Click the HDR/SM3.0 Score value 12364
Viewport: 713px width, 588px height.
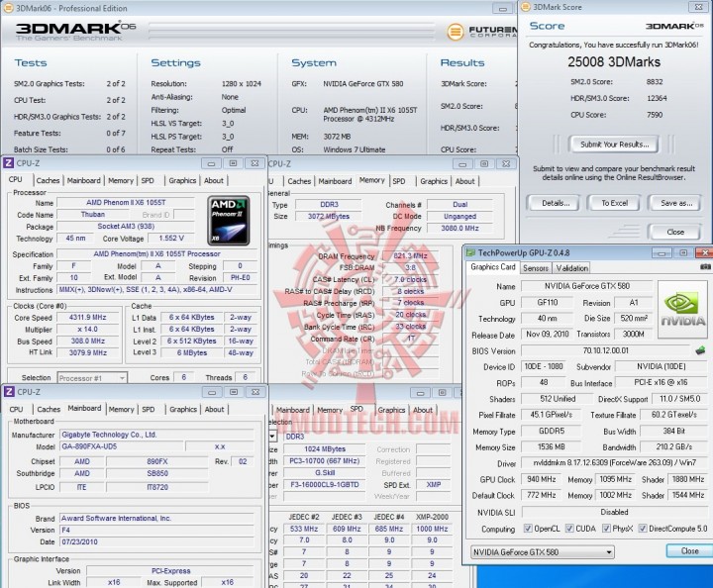[x=657, y=98]
